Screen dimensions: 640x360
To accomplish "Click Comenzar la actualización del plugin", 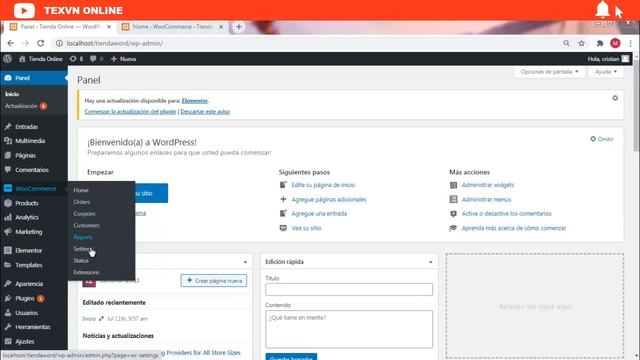I will point(130,111).
